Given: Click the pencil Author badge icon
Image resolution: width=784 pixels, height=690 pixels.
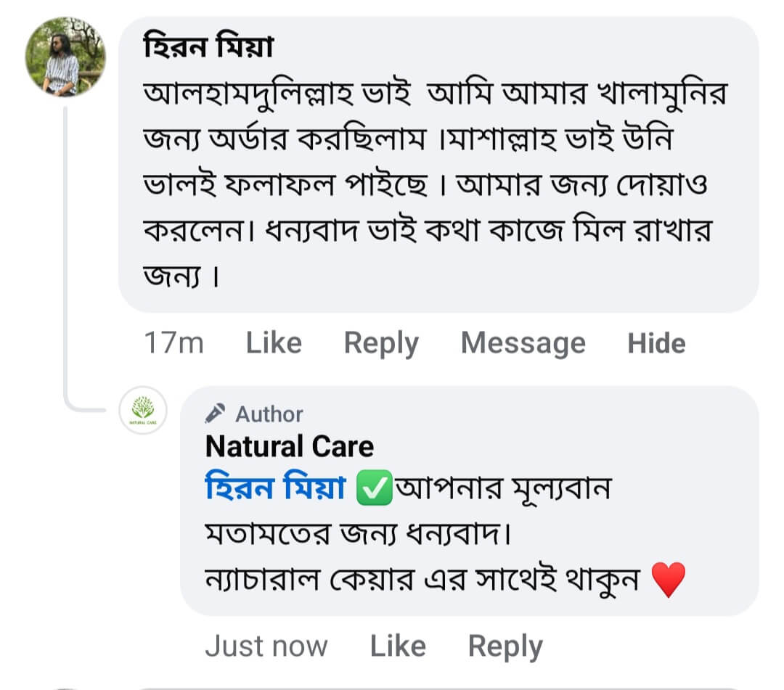Looking at the screenshot, I should pos(216,414).
